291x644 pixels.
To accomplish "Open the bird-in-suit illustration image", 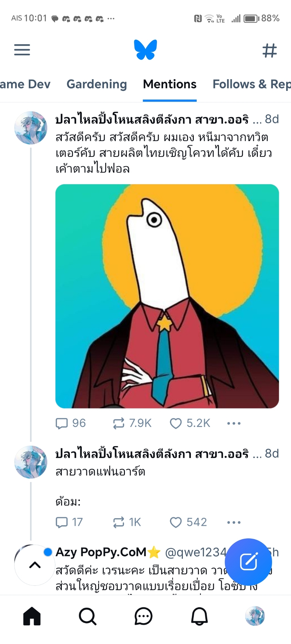I will pos(167,296).
